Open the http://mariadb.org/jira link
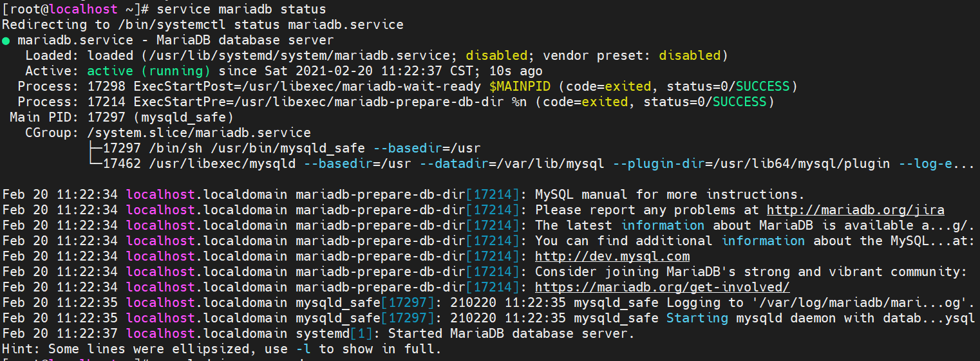Screen dimensions: 980x361 coord(855,210)
